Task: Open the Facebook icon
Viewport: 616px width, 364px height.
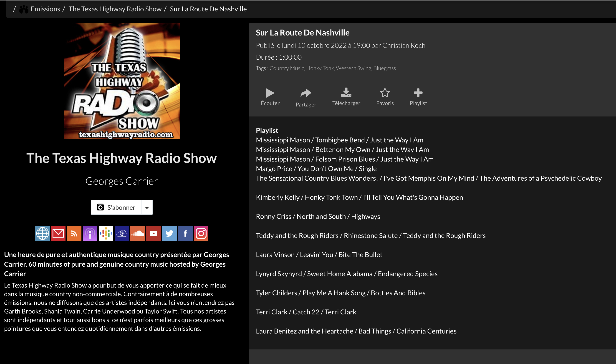Action: (185, 233)
